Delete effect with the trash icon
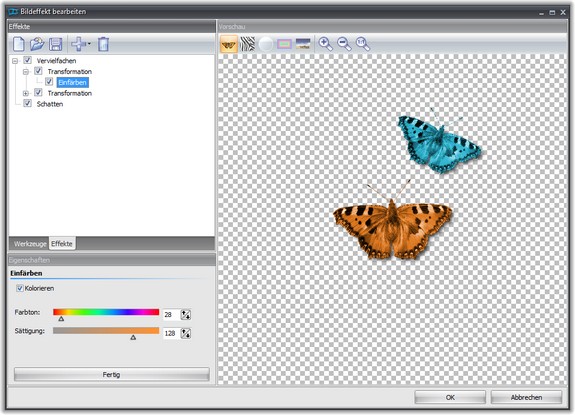Screen dimensions: 575x415 103,44
